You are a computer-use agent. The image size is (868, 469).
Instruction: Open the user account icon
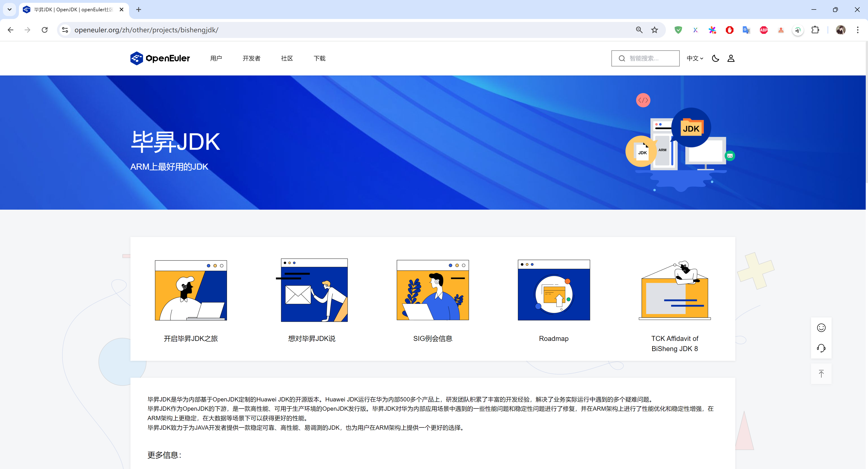click(731, 58)
